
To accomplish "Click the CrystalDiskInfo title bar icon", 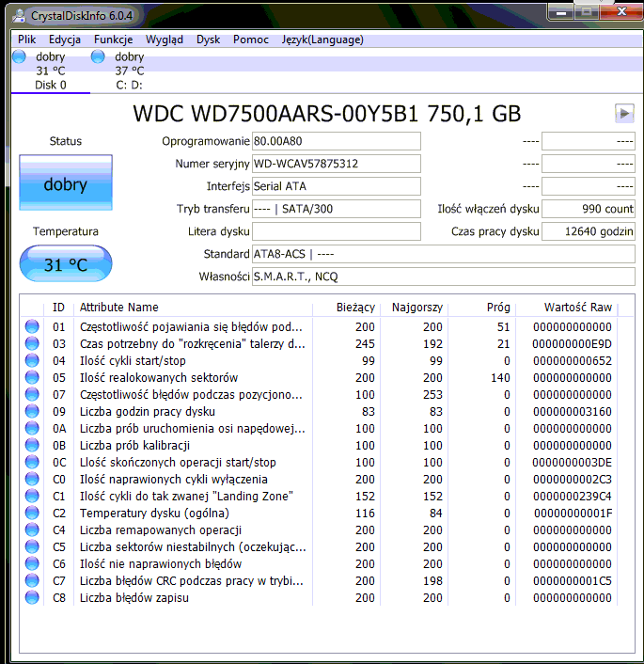I will click(19, 16).
